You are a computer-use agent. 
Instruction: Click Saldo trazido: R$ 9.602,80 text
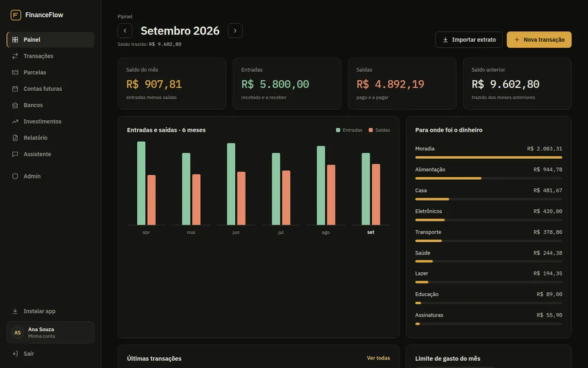149,44
